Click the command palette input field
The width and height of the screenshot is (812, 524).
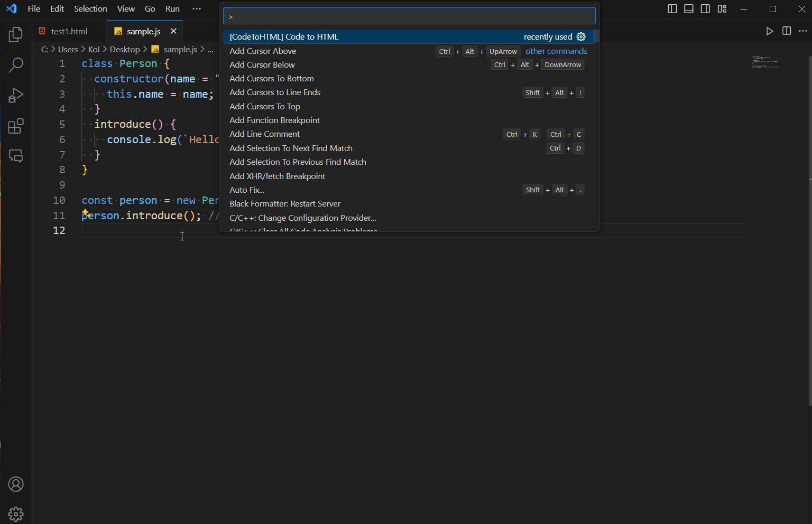tap(409, 16)
